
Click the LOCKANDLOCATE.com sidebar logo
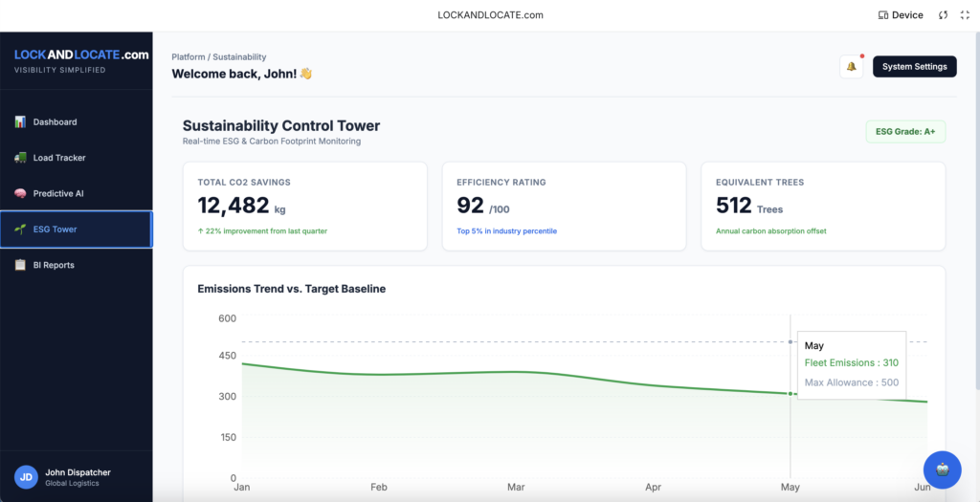[80, 55]
